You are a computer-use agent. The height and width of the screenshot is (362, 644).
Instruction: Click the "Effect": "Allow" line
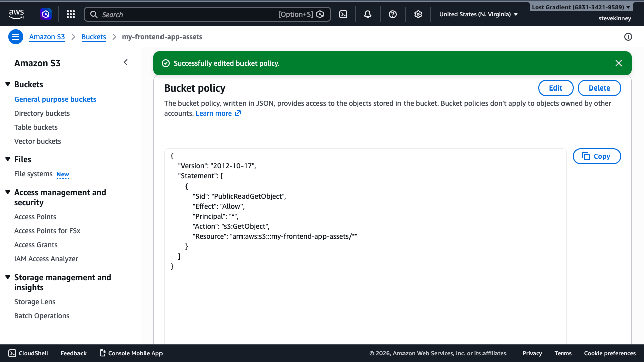(x=219, y=206)
